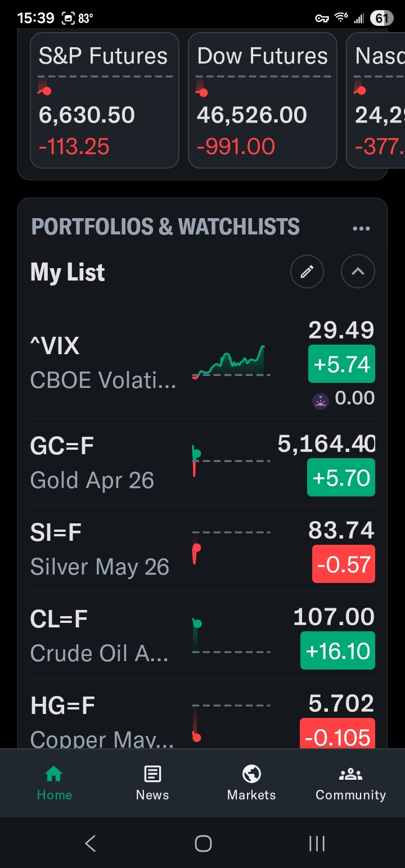
Task: Collapse the My List section
Action: [358, 272]
